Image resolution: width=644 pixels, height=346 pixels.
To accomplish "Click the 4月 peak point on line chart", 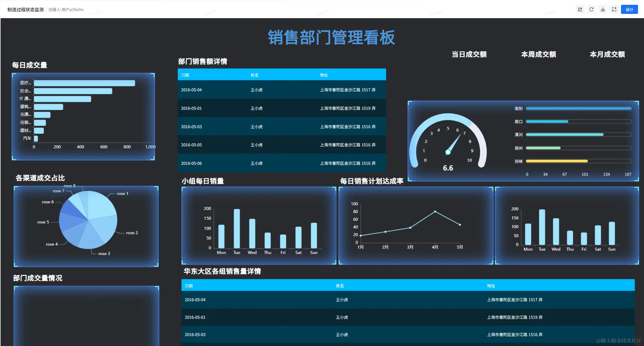I will pyautogui.click(x=435, y=212).
